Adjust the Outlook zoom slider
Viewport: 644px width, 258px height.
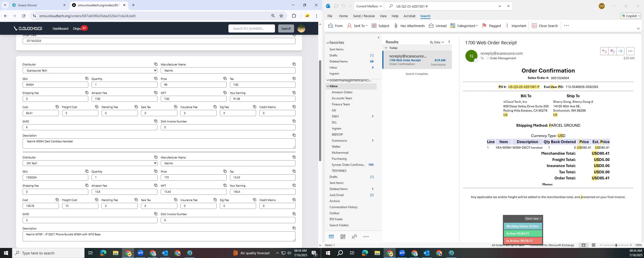tap(616, 245)
